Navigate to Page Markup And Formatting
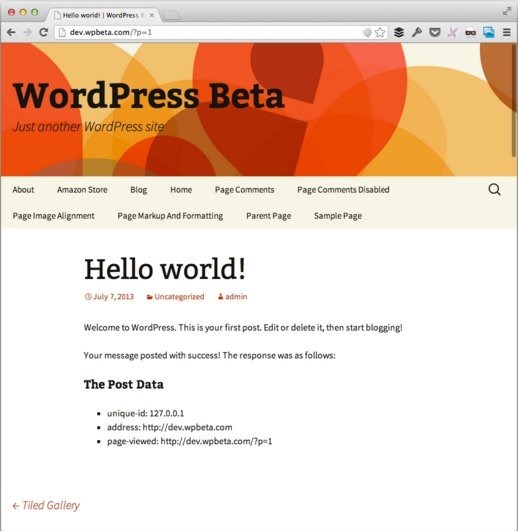Screen dimensions: 518x531 (170, 216)
